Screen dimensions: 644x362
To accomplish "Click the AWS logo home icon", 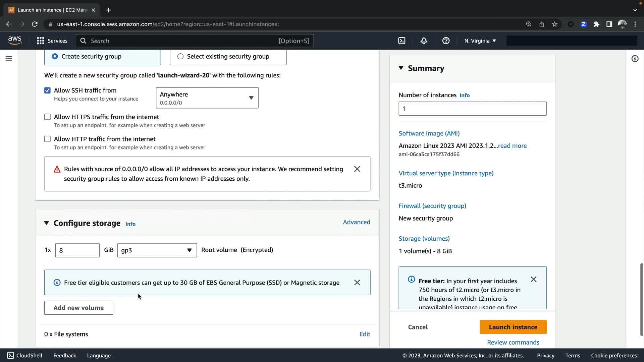I will (15, 41).
